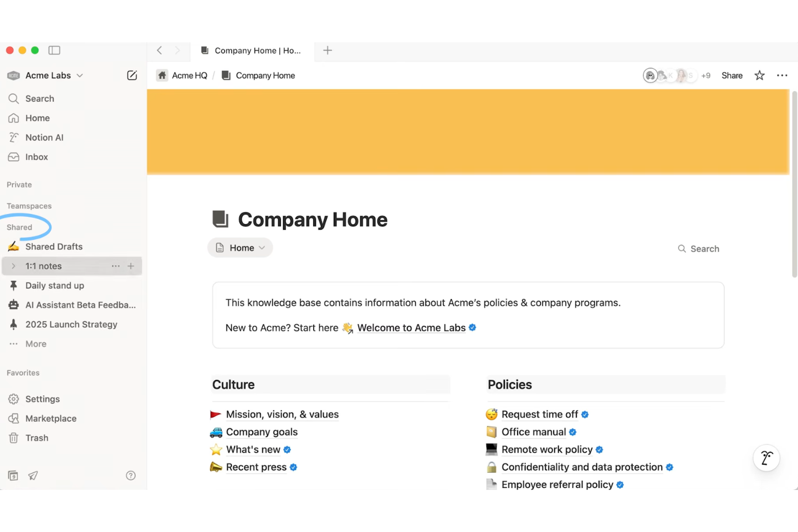Image resolution: width=798 pixels, height=532 pixels.
Task: Select the Company Home tab
Action: tap(251, 51)
